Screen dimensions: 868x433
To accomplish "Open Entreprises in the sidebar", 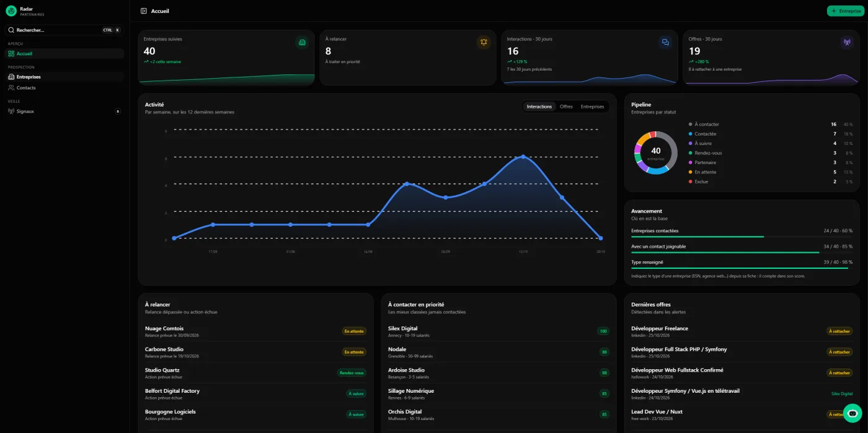I will click(x=64, y=77).
